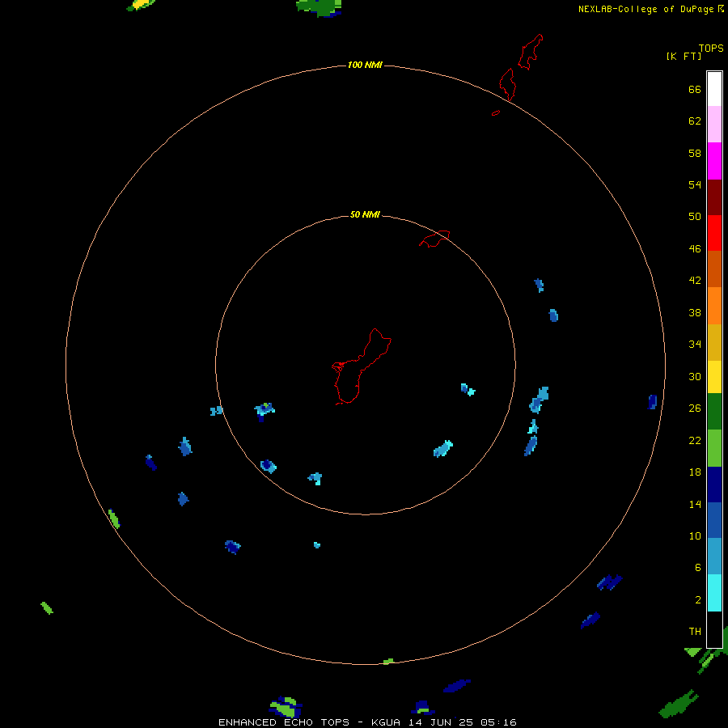Click the bright red legend swatch

714,233
